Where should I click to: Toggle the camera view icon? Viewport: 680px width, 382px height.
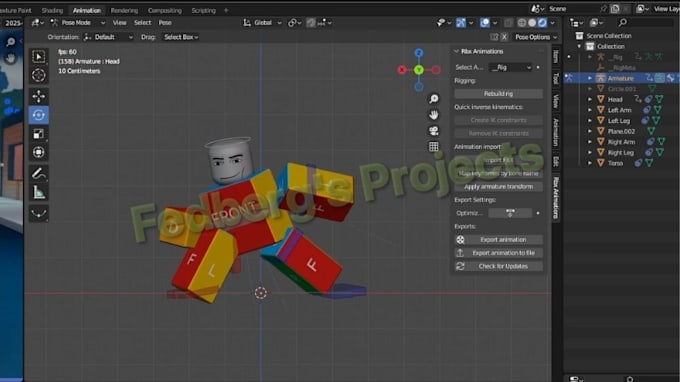[x=433, y=131]
